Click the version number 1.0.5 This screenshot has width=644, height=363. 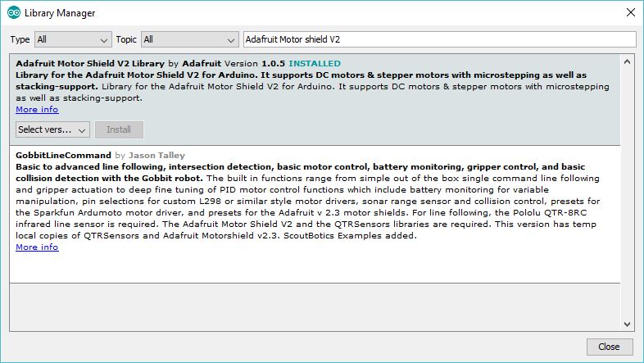click(x=273, y=64)
